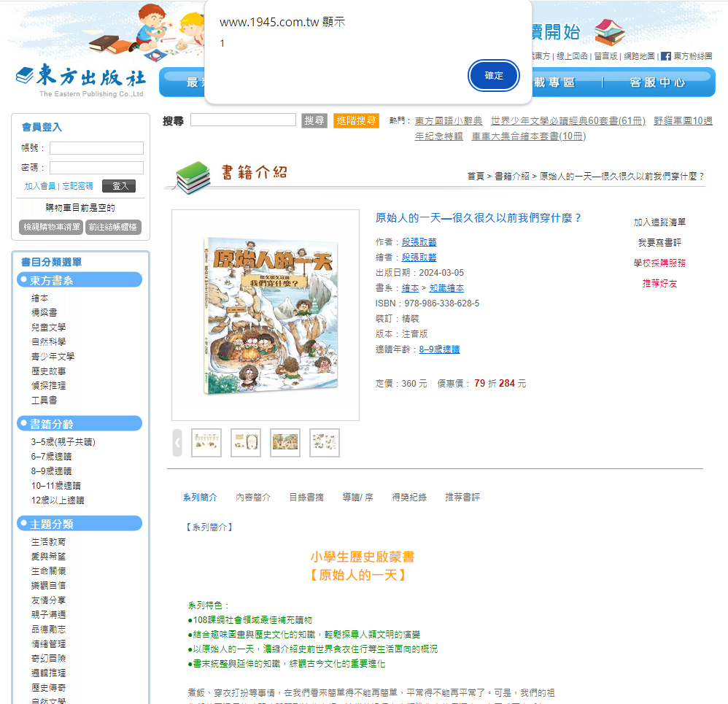Switch to the 得獎紀錄 tab
The image size is (728, 704).
pos(409,498)
